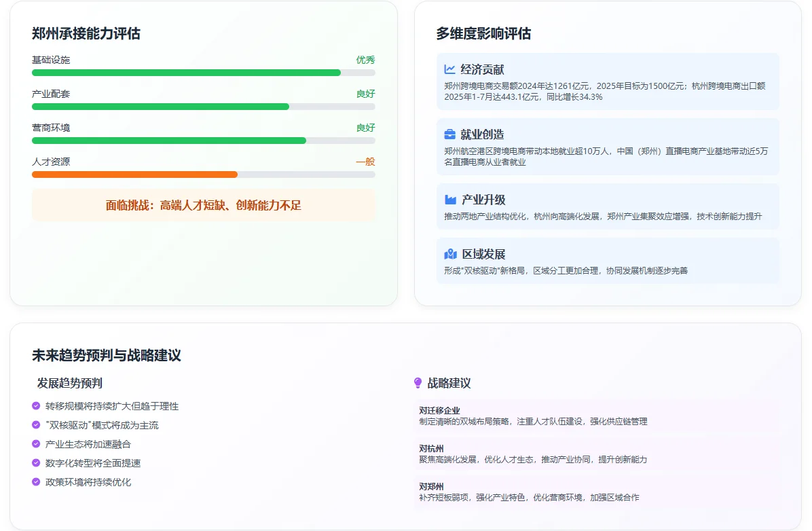Collapse the 区域发展 section

[x=608, y=261]
